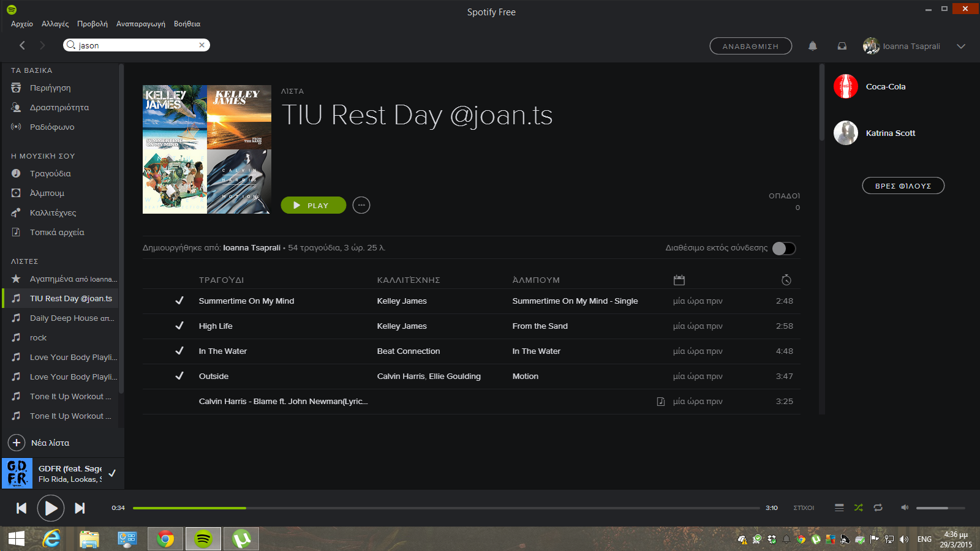Open the play queue icon
The width and height of the screenshot is (980, 551).
(x=839, y=508)
